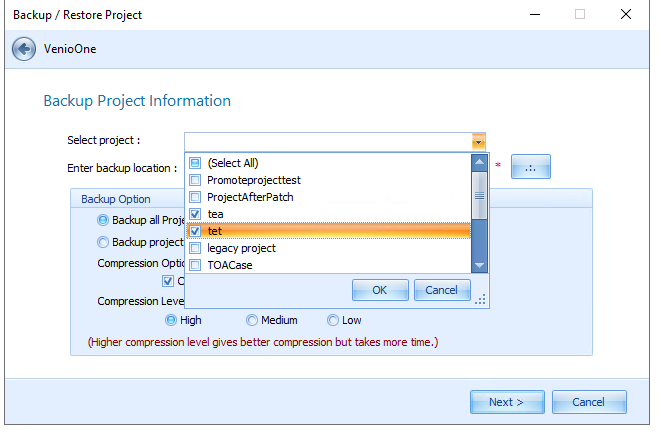Cancel the Backup / Restore wizard
Image resolution: width=667 pixels, height=436 pixels.
[x=589, y=402]
